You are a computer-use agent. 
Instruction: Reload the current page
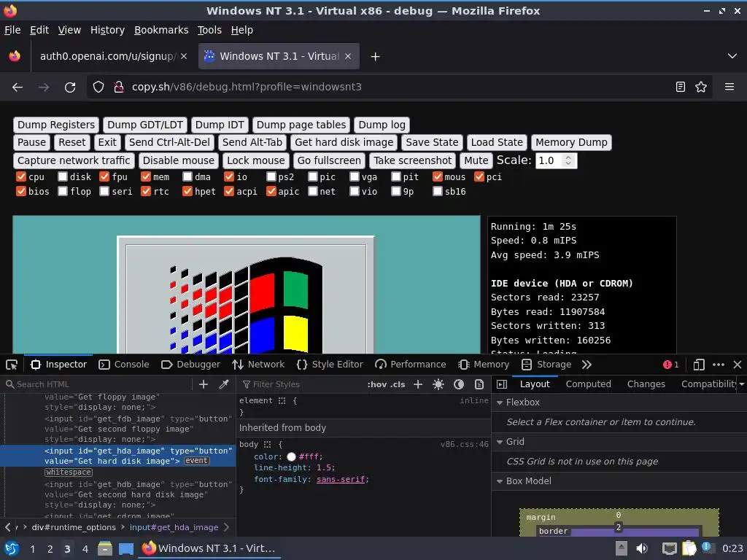[70, 87]
